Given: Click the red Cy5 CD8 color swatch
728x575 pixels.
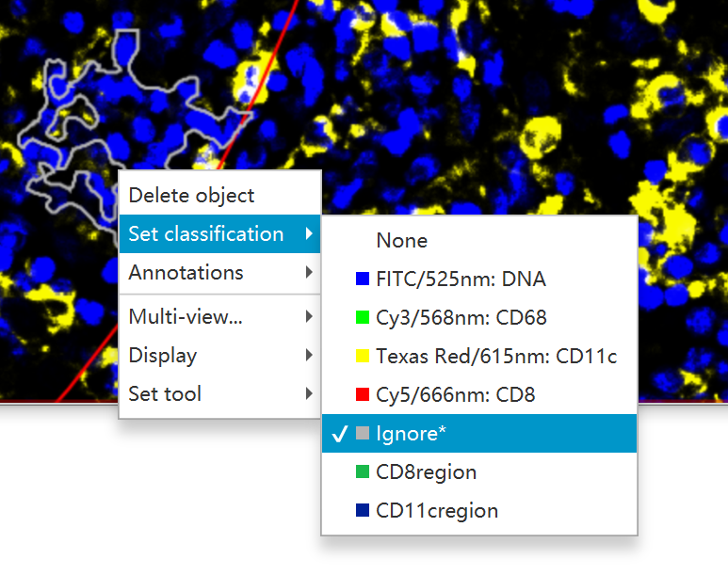Looking at the screenshot, I should [362, 395].
